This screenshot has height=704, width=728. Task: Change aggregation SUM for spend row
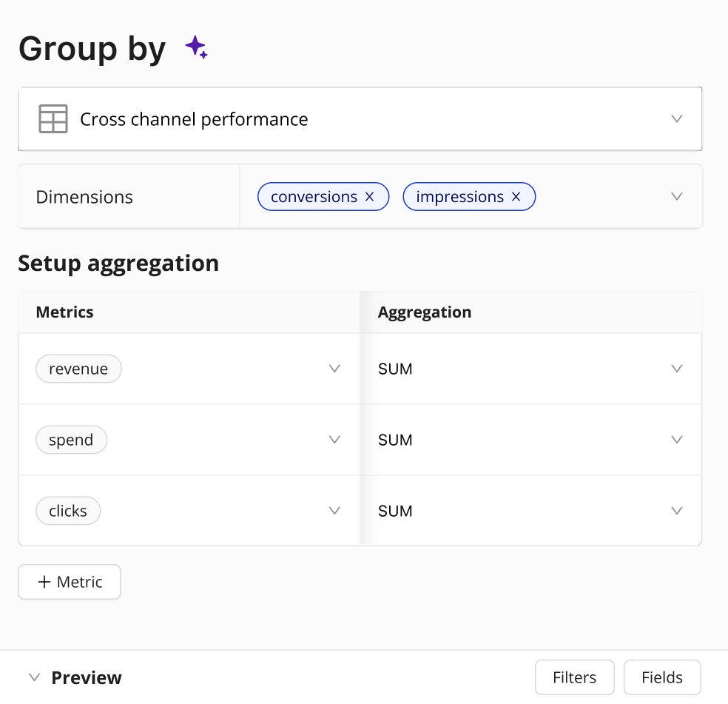pyautogui.click(x=676, y=440)
